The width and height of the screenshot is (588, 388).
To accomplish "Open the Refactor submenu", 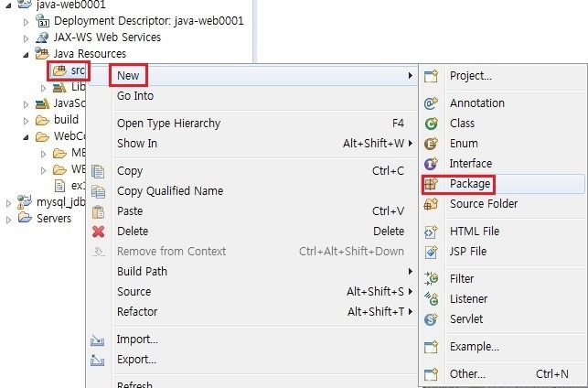I will point(251,312).
